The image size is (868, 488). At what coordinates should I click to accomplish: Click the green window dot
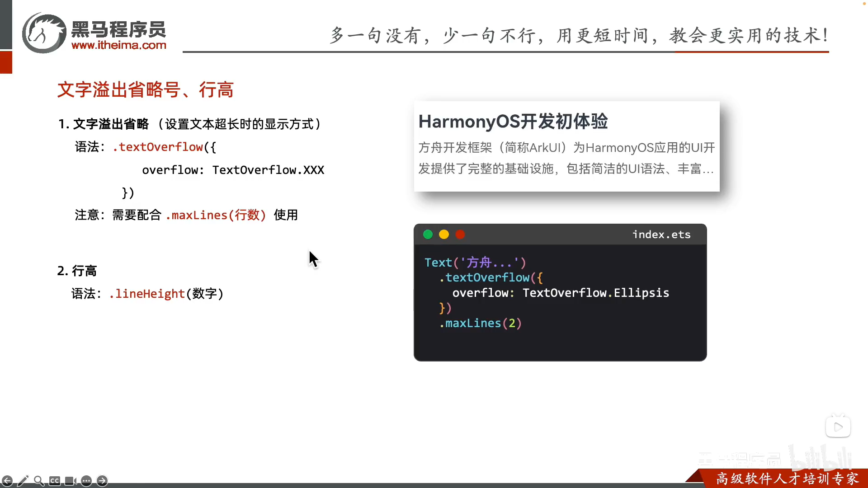coord(428,235)
